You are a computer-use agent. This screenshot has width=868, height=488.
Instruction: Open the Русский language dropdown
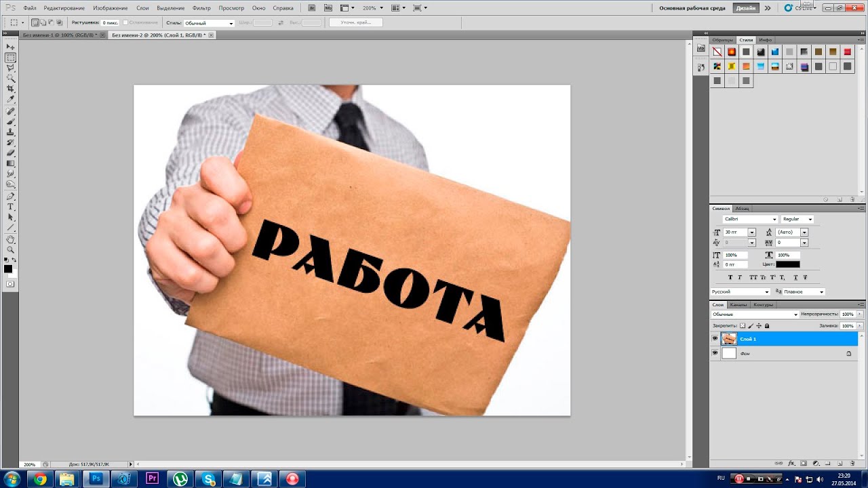tap(741, 291)
